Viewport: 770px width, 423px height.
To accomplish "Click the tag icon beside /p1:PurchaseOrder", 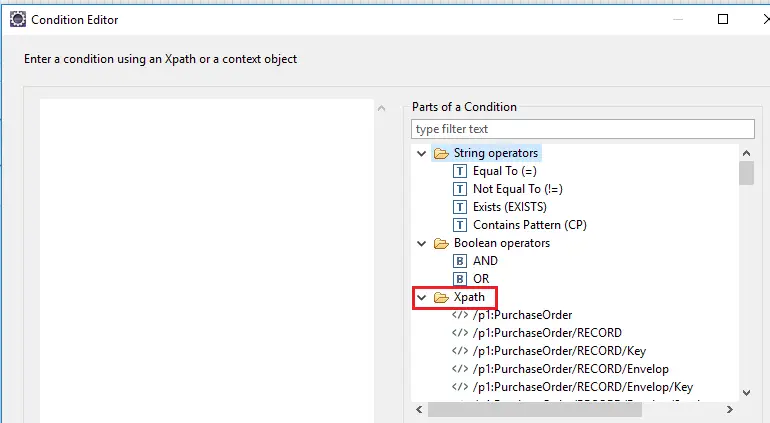I will (460, 315).
